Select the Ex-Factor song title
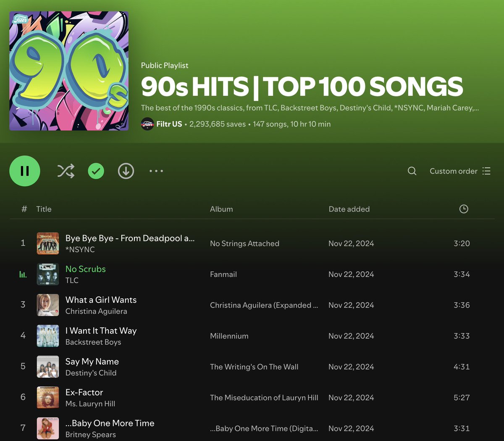 (x=84, y=392)
